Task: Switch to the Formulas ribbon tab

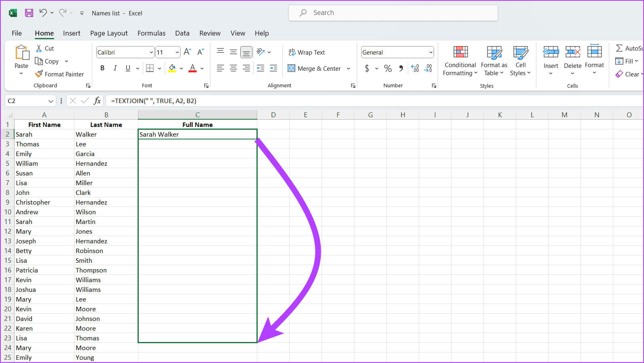Action: pyautogui.click(x=151, y=33)
